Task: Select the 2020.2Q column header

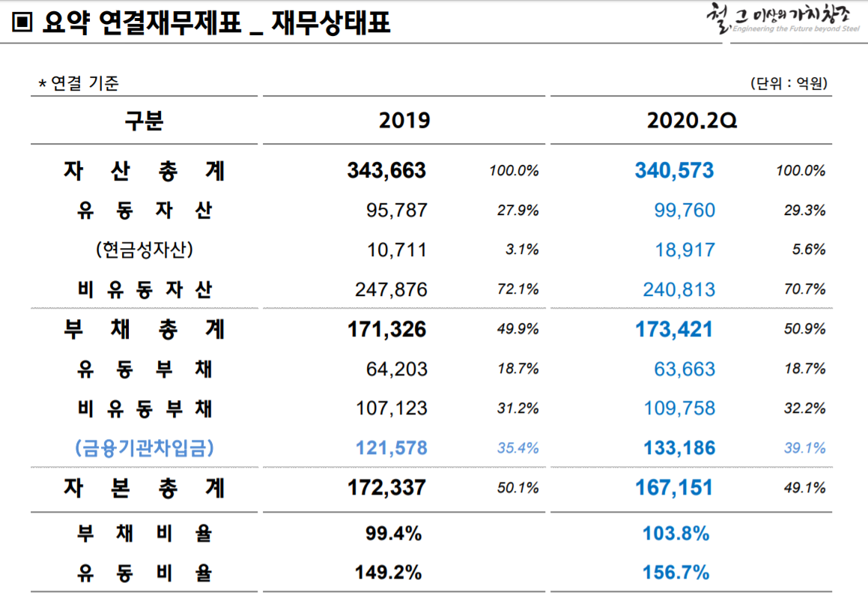Action: pos(691,121)
